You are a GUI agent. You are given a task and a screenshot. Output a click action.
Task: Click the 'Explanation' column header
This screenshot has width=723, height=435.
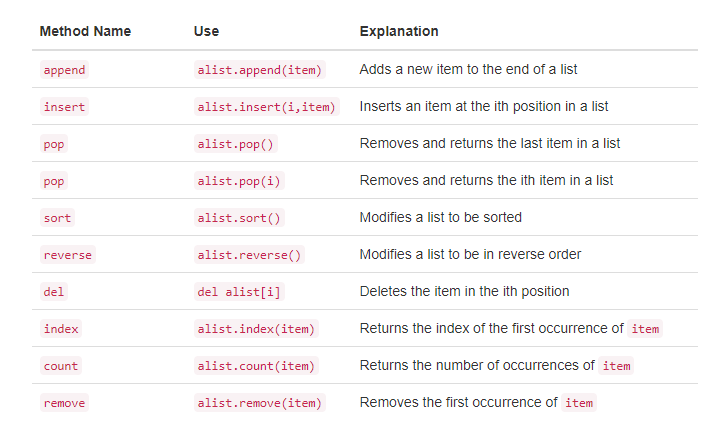pyautogui.click(x=399, y=32)
